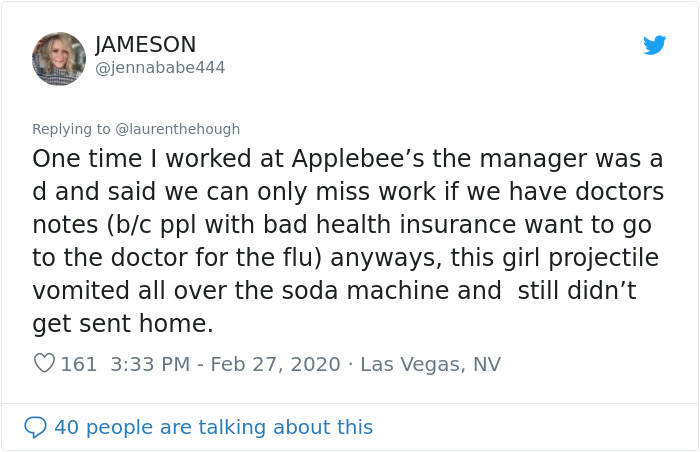The height and width of the screenshot is (452, 700).
Task: Open JAMESON's profile picture
Action: click(59, 58)
